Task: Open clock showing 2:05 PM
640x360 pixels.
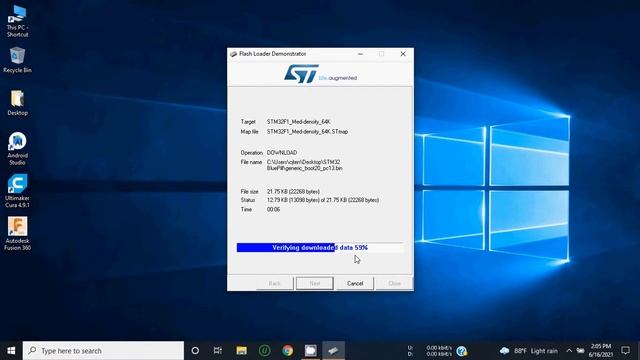Action: pos(601,351)
